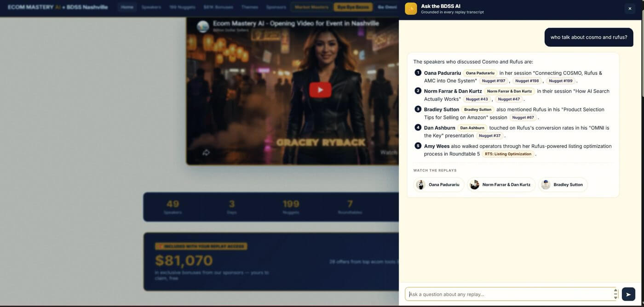Open the RT5: Listing Optimization chip
Image resolution: width=644 pixels, height=307 pixels.
508,154
